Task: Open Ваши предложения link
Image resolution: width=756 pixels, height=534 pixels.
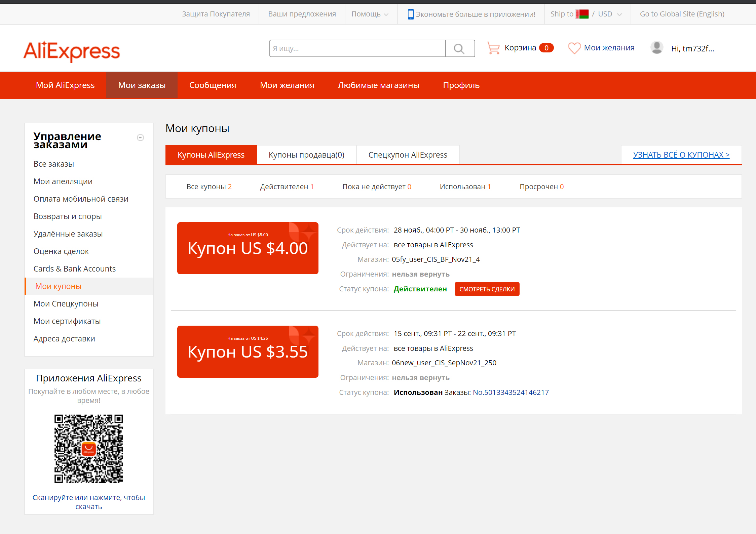Action: 302,14
